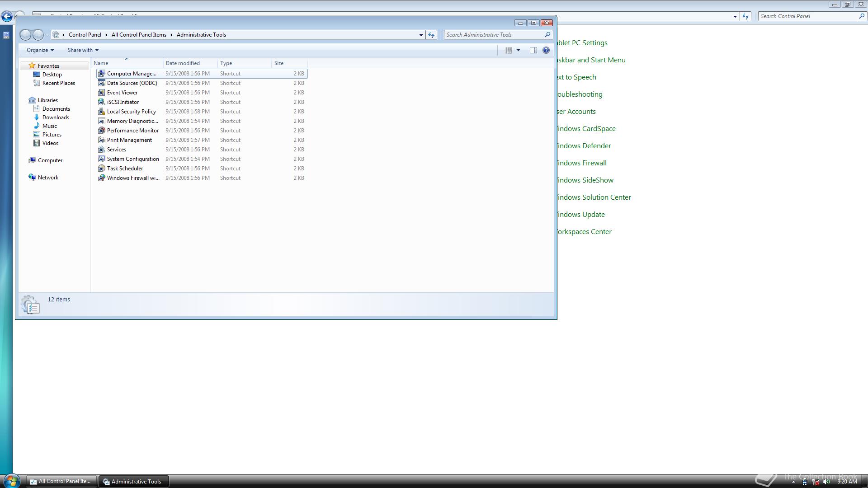Open Windows Defender in the Control Panel window
Viewport: 868px width, 488px height.
(x=584, y=146)
